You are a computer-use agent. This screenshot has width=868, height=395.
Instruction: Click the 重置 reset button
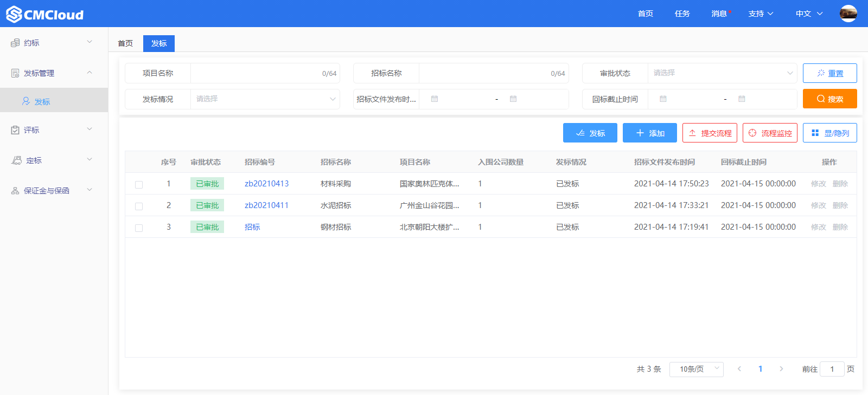pos(830,73)
